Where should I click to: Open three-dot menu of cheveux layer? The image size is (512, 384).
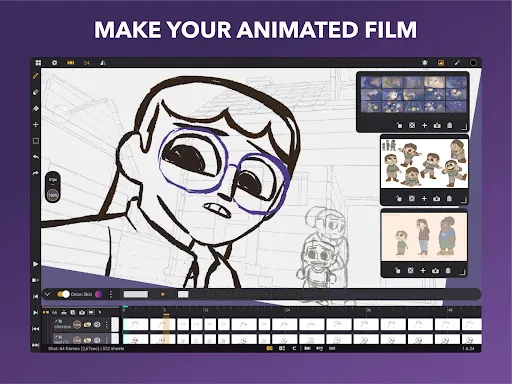pos(107,324)
